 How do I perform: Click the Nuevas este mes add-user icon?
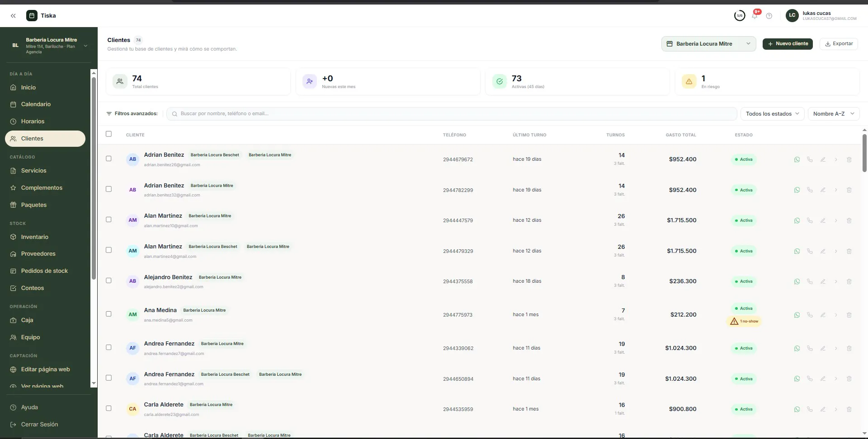(x=310, y=81)
